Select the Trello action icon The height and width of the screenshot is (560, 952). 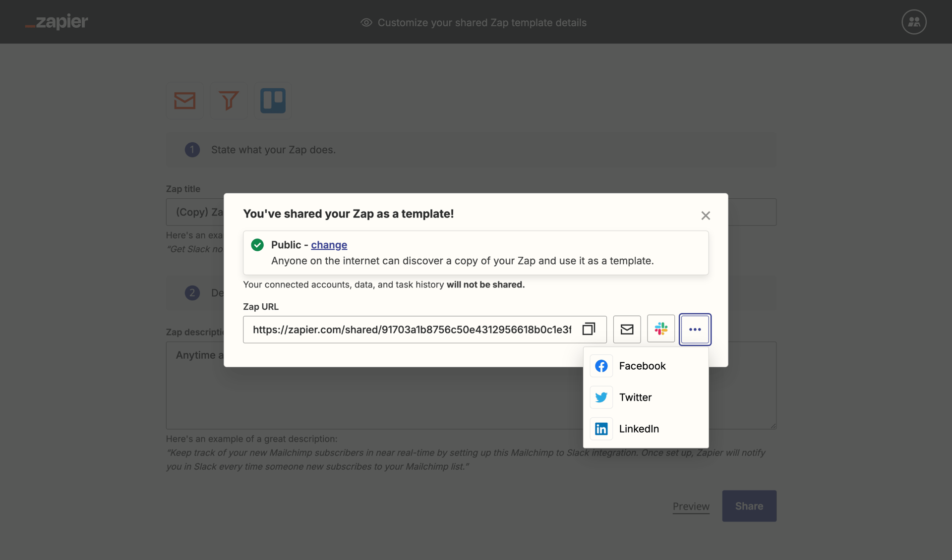coord(273,101)
